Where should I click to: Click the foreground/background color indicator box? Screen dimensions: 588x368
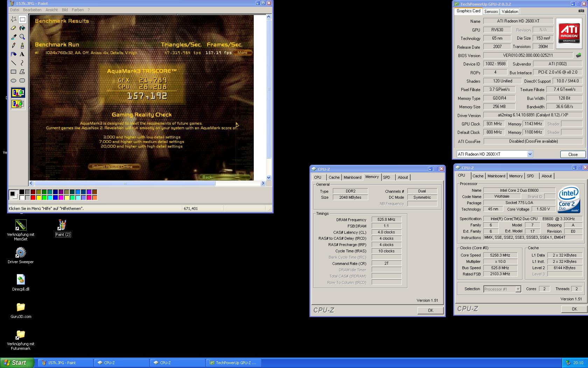click(13, 195)
